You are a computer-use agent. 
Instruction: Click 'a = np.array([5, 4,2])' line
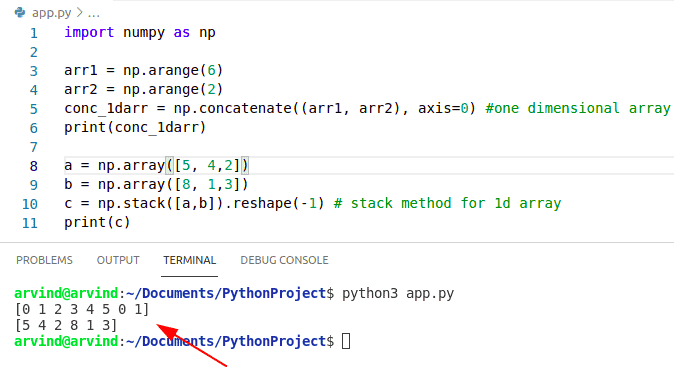pyautogui.click(x=156, y=165)
